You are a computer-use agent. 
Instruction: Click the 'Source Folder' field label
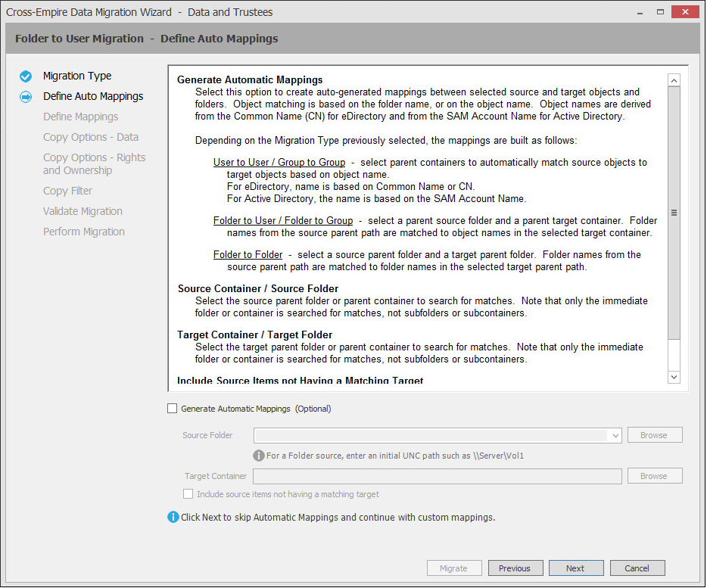207,435
